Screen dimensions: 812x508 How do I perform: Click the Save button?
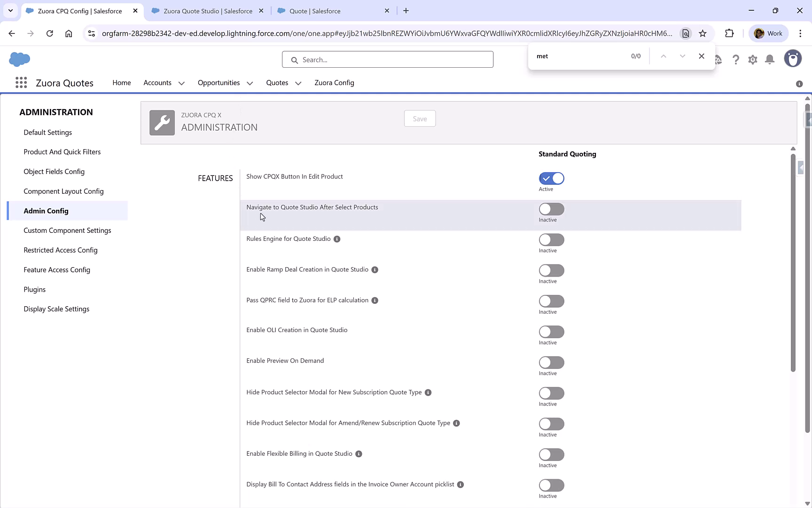(420, 119)
